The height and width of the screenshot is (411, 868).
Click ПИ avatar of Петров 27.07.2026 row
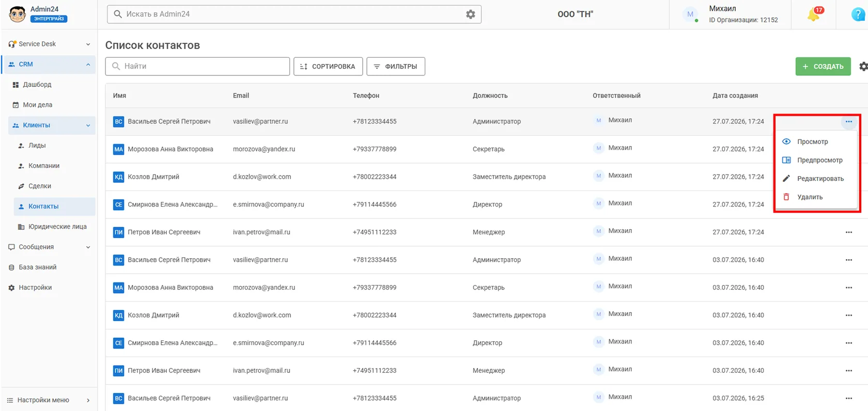[118, 232]
